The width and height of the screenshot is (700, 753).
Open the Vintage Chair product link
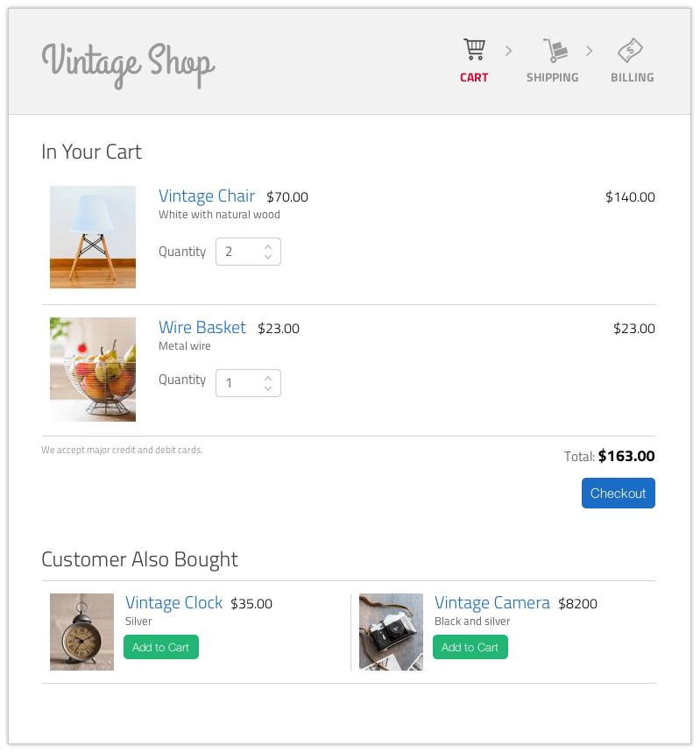tap(207, 196)
